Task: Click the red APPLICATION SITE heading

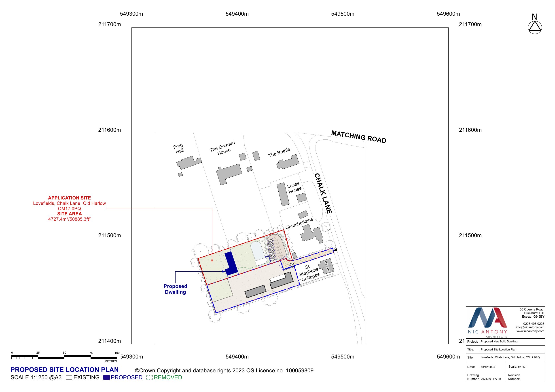Action: (x=69, y=198)
